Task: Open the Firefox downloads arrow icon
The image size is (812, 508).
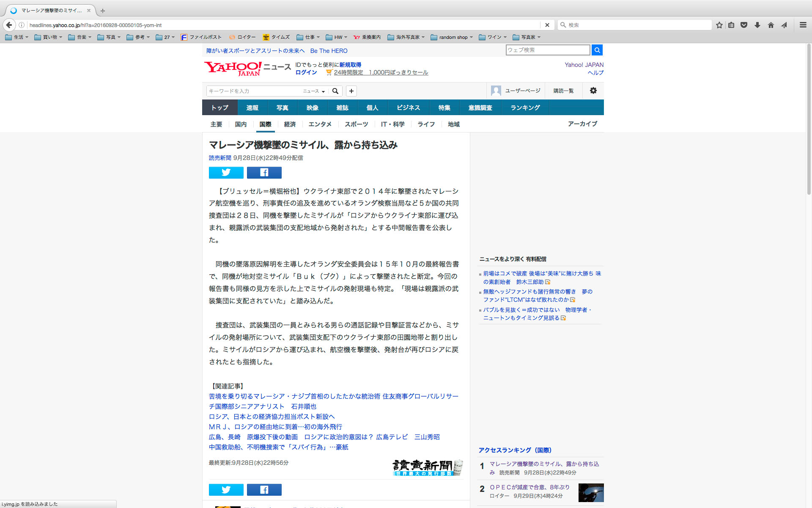Action: [x=757, y=25]
